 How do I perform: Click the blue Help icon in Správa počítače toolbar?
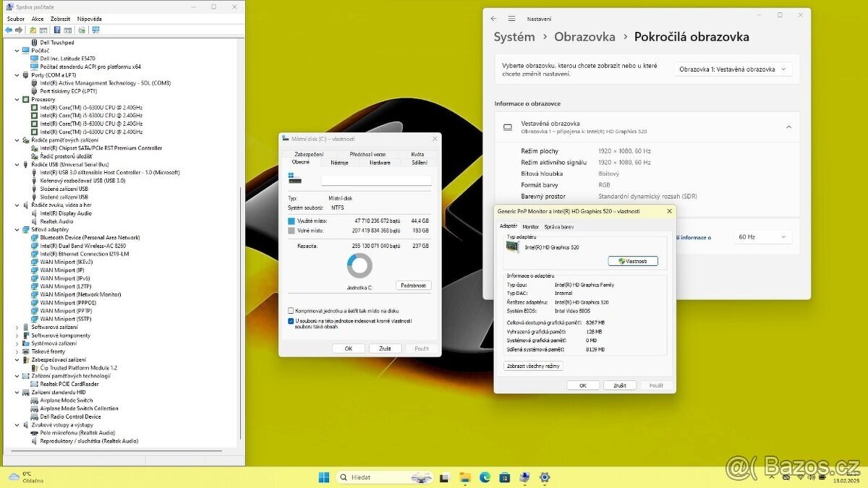tap(57, 30)
